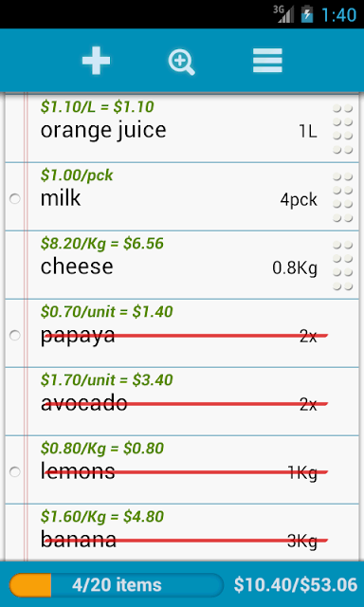Tap the 4pck quantity for milk
364x607 pixels.
299,200
